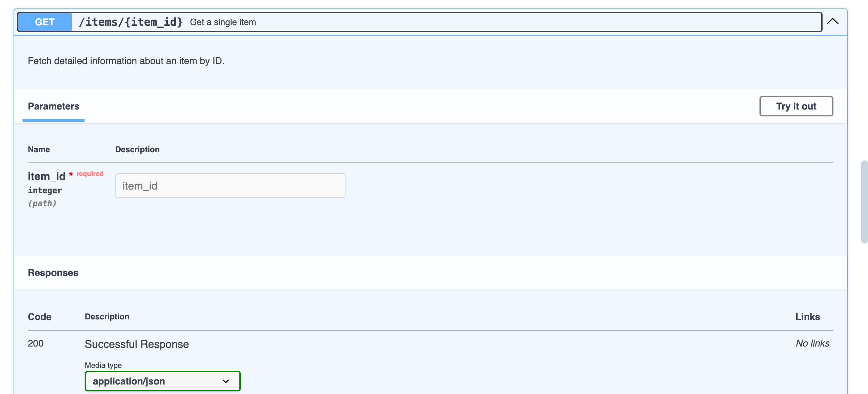868x394 pixels.
Task: Click the blue GET method badge
Action: (x=44, y=22)
